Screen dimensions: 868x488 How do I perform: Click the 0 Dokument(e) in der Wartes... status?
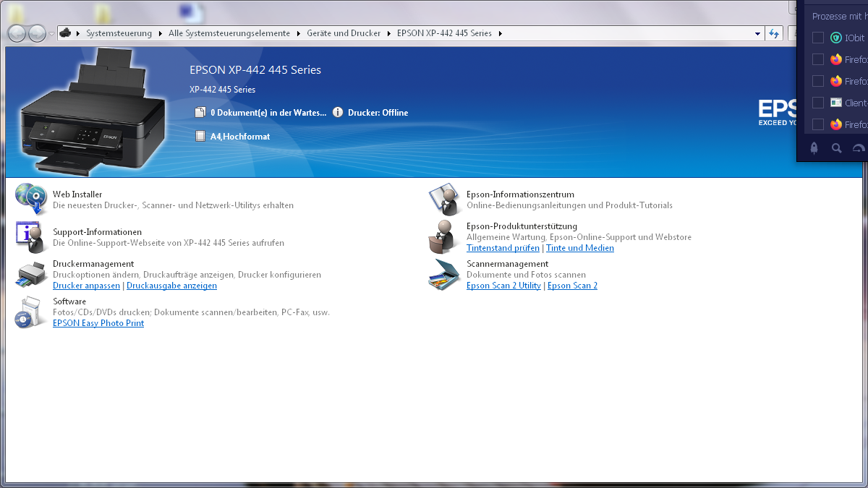[x=268, y=113]
